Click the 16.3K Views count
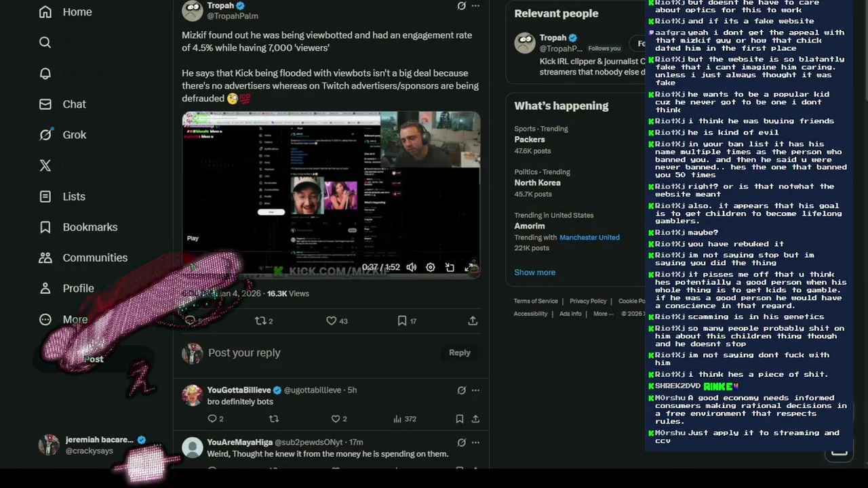The image size is (868, 488). click(x=288, y=293)
